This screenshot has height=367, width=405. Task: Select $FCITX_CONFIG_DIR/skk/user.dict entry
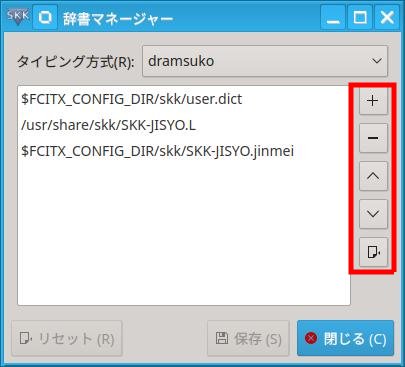click(x=184, y=99)
